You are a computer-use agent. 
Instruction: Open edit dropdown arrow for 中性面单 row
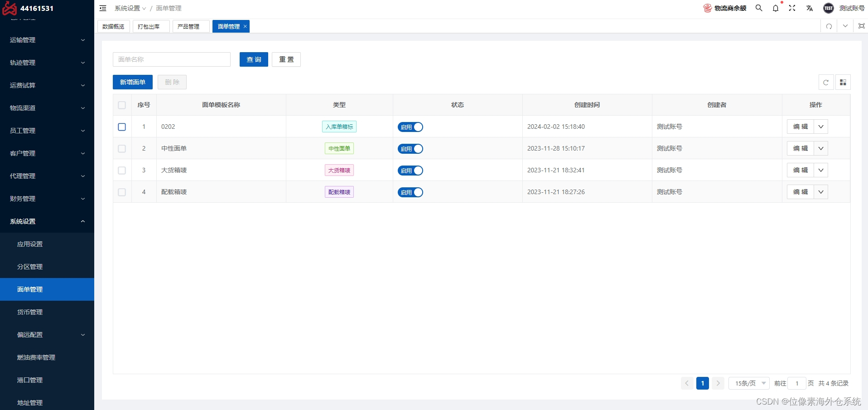pyautogui.click(x=821, y=148)
